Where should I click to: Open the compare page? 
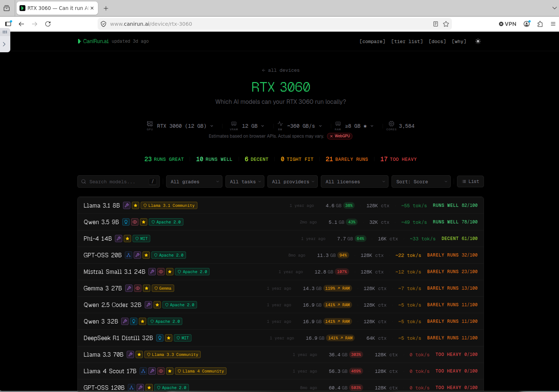click(372, 41)
